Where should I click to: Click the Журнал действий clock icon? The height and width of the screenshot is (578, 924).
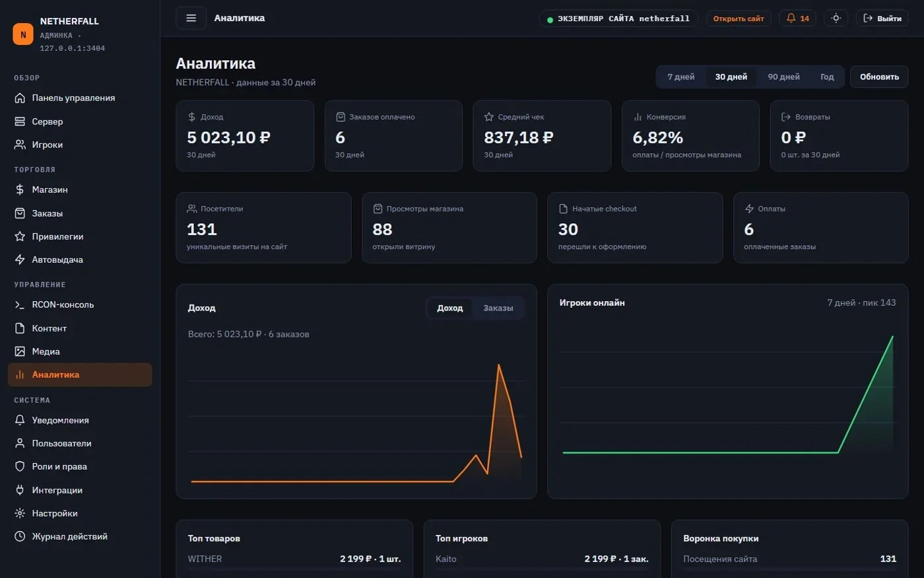tap(20, 536)
